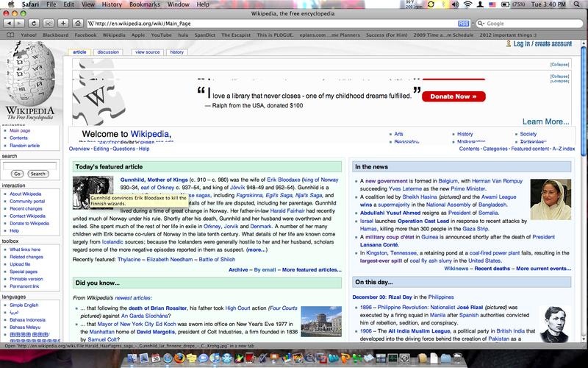Open the Apple menu
The width and height of the screenshot is (588, 368).
(11, 4)
